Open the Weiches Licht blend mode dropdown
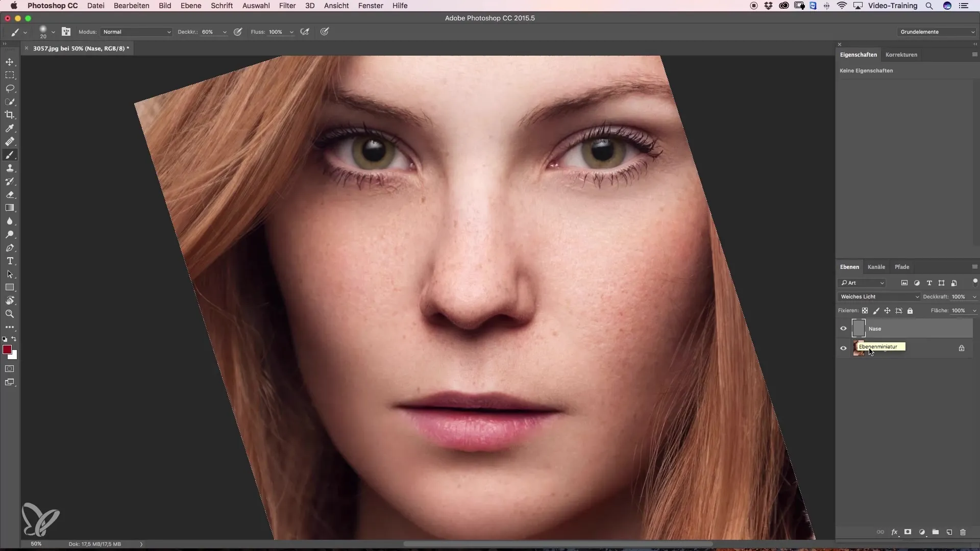Screen dimensions: 980x551 tap(879, 296)
